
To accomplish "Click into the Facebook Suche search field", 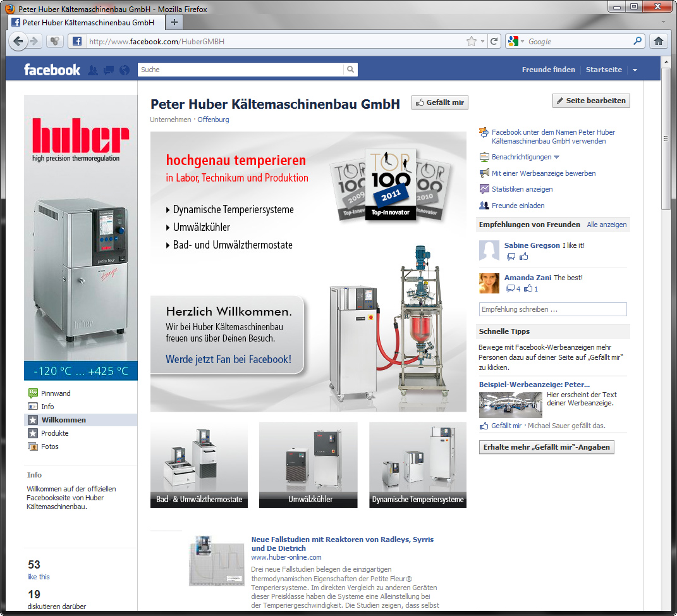I will click(x=240, y=70).
